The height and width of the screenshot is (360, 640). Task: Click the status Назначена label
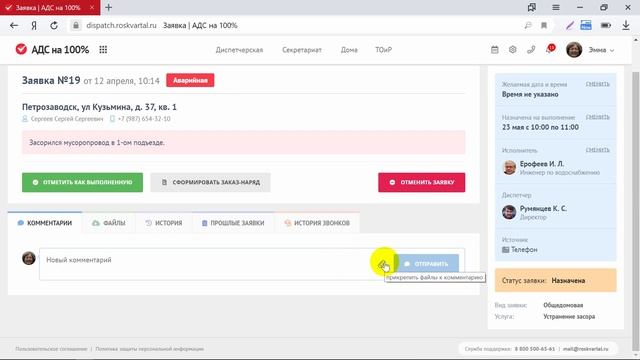click(x=568, y=280)
